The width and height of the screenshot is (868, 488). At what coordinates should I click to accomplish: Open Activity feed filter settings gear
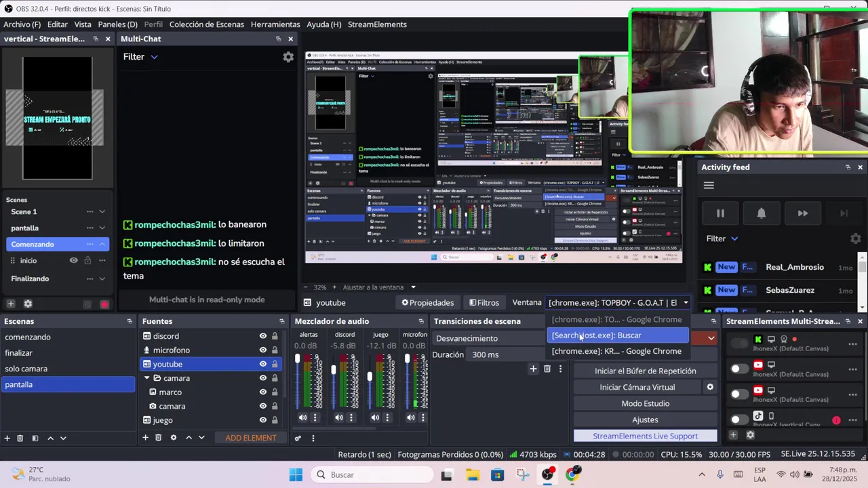(856, 239)
